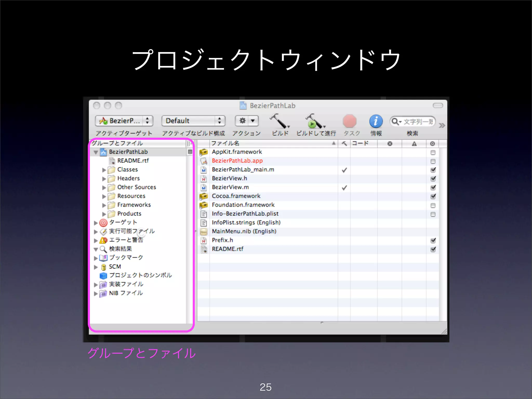Screen dimensions: 532x399
Task: Toggle target checkbox for Foundation.framework
Action: click(x=433, y=205)
